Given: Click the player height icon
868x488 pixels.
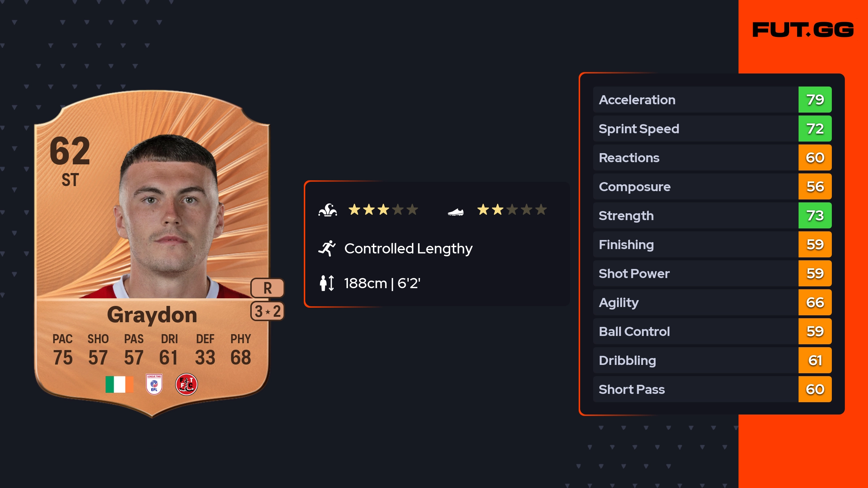Looking at the screenshot, I should [327, 283].
